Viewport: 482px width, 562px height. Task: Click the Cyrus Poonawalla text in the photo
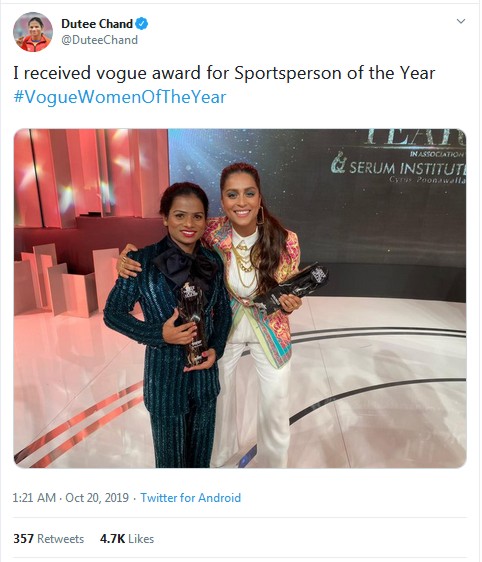tap(427, 180)
